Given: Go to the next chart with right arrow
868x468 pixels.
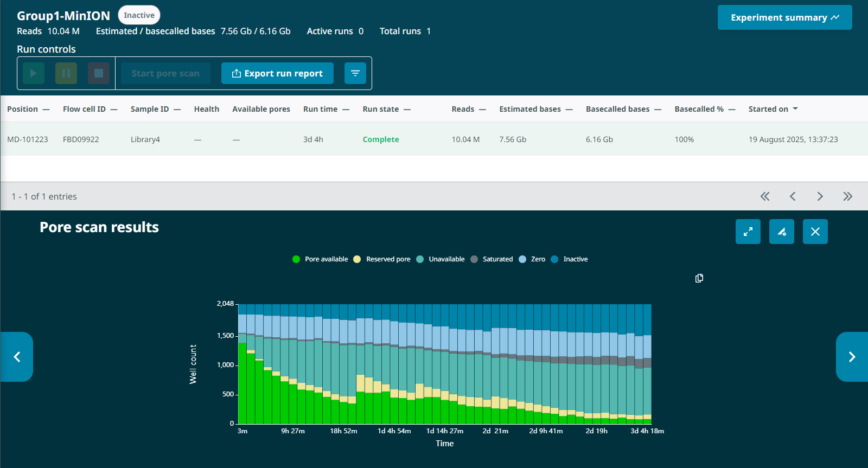Looking at the screenshot, I should [852, 357].
